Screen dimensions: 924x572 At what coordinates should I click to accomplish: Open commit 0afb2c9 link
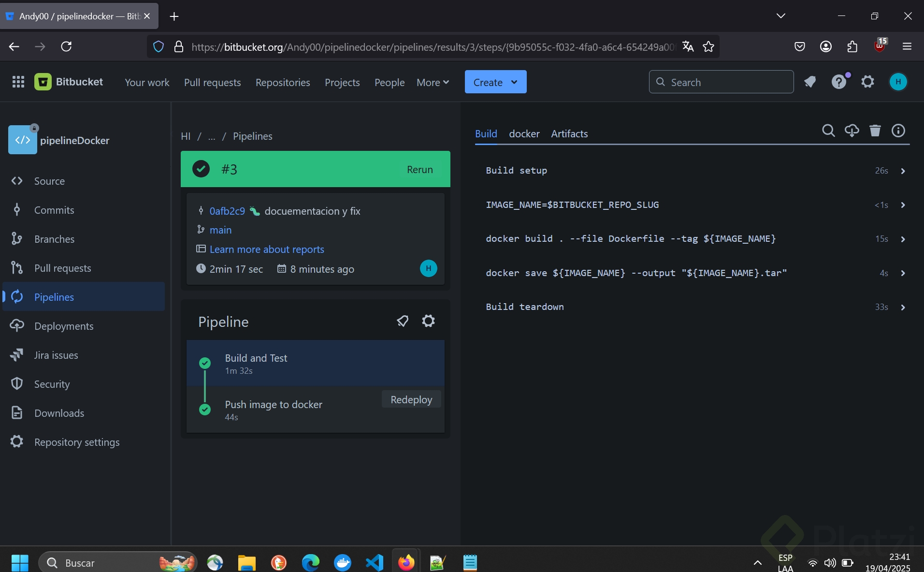pos(227,211)
